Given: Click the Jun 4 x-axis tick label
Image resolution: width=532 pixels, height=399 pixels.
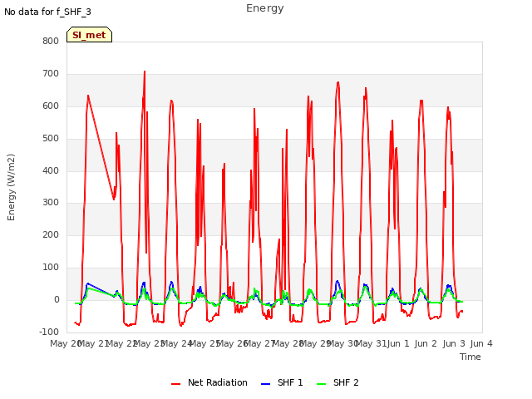Looking at the screenshot, I should [x=481, y=343].
